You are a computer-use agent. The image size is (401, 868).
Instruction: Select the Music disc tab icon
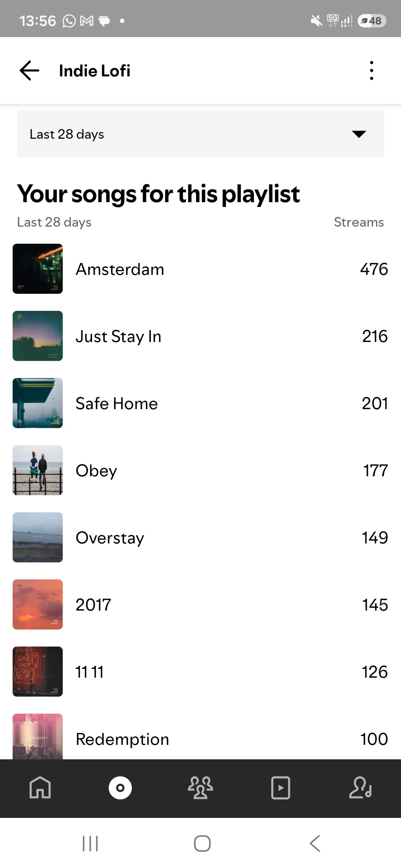[120, 788]
